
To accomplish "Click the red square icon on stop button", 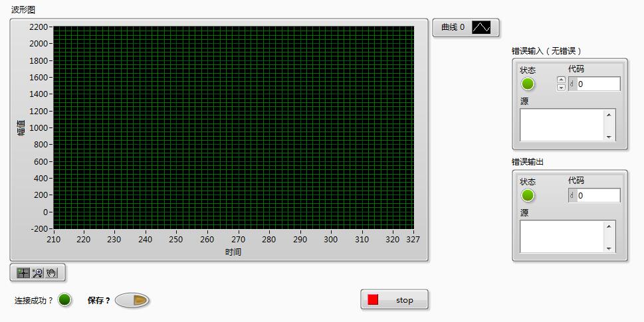I will pos(373,300).
